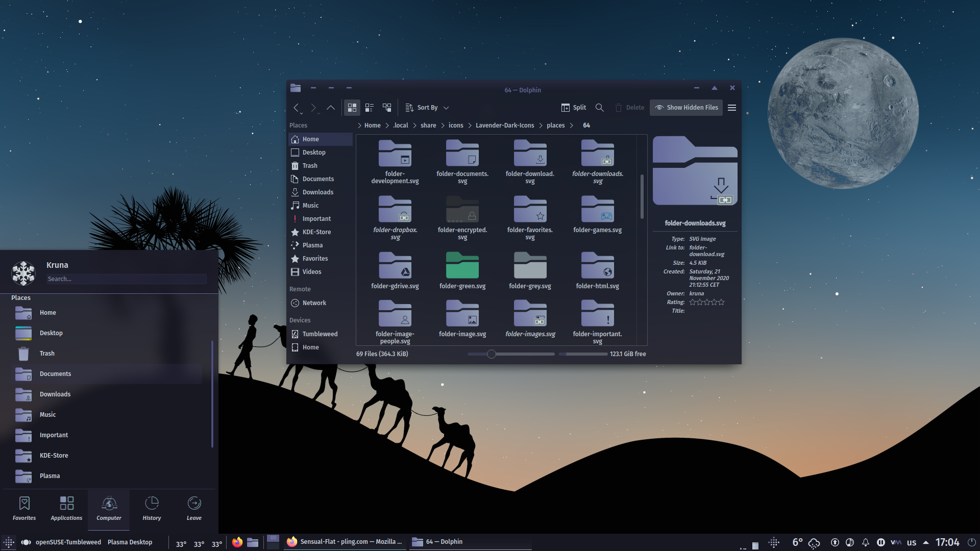Switch to launcher Leave tab
This screenshot has width=980, height=551.
click(x=194, y=509)
